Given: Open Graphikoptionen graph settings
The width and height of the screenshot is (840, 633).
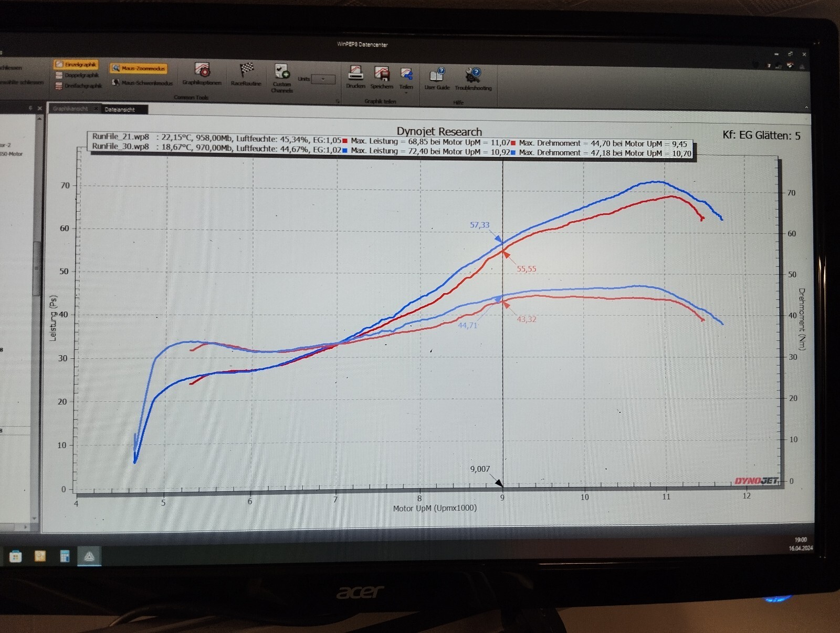Looking at the screenshot, I should [202, 74].
